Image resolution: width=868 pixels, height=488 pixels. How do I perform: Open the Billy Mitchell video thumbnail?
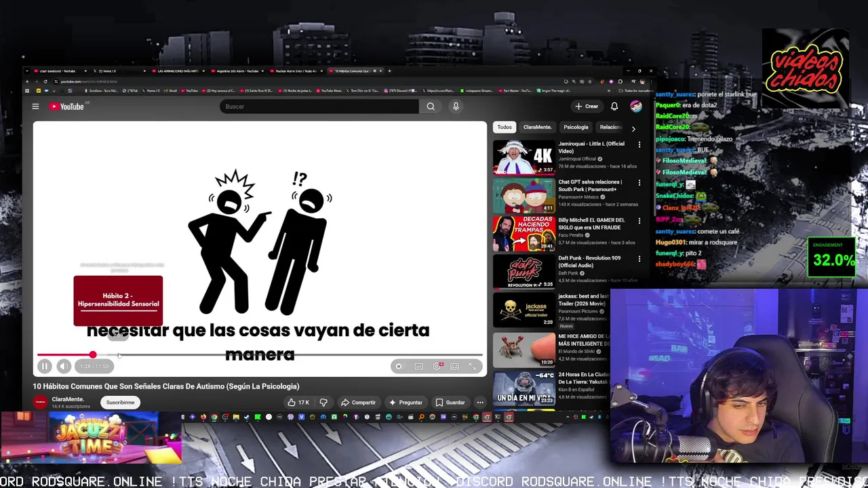(524, 233)
